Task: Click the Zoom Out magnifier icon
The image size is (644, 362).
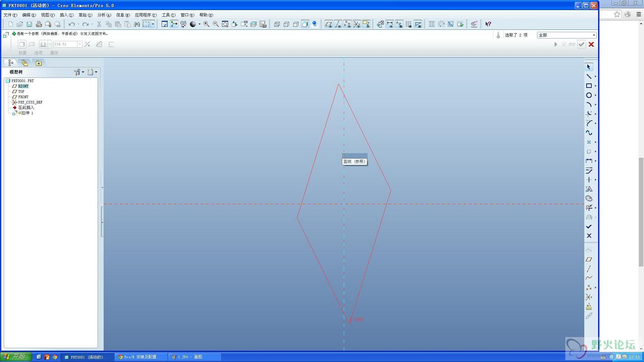Action: [x=215, y=24]
